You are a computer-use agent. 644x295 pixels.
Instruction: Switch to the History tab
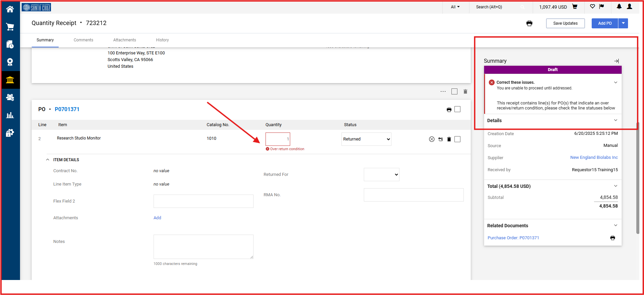[162, 40]
